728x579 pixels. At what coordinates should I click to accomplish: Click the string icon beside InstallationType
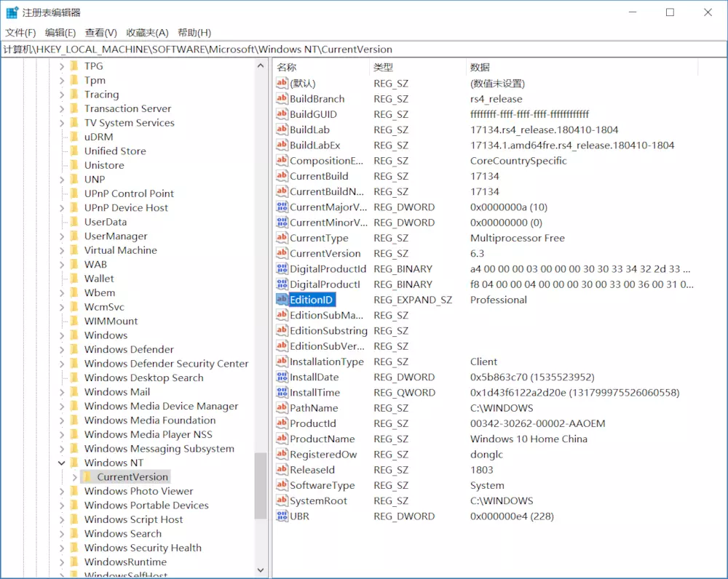coord(282,361)
